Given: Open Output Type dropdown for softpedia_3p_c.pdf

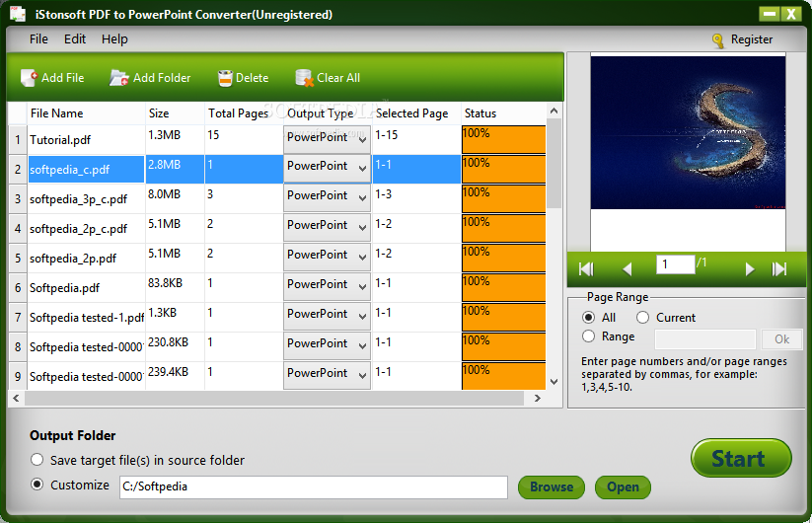Looking at the screenshot, I should click(327, 197).
